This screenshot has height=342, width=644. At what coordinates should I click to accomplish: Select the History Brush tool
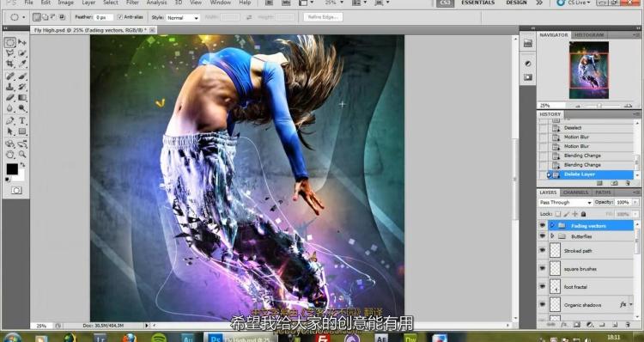tap(22, 87)
